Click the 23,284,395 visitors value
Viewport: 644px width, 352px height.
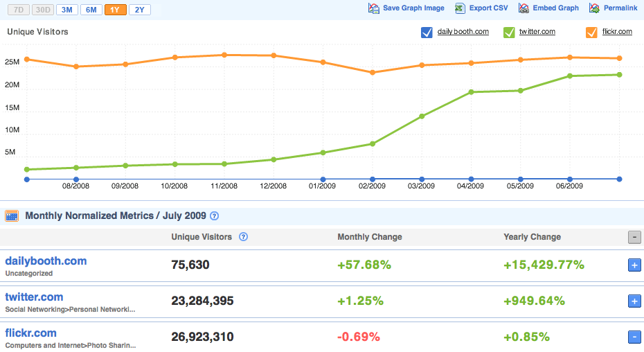click(202, 301)
